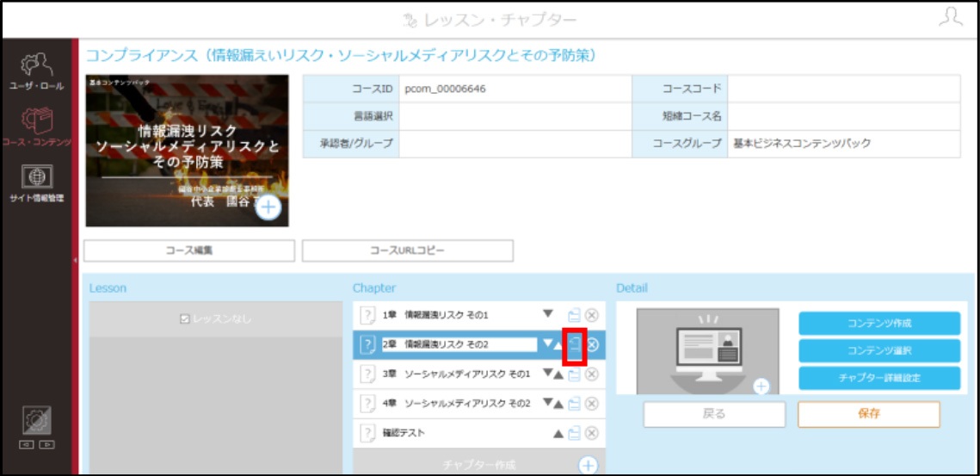Click the Detail content preview thumbnail
Image resolution: width=980 pixels, height=476 pixels.
tap(707, 351)
